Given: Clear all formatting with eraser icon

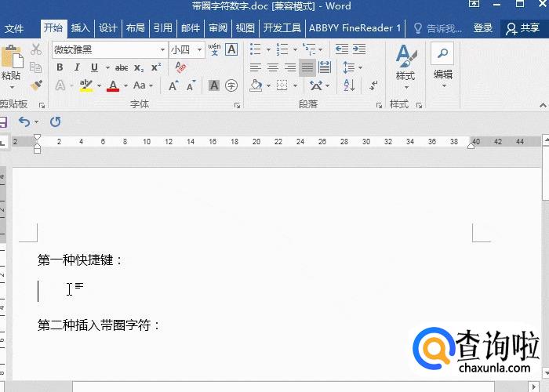Looking at the screenshot, I should click(181, 67).
